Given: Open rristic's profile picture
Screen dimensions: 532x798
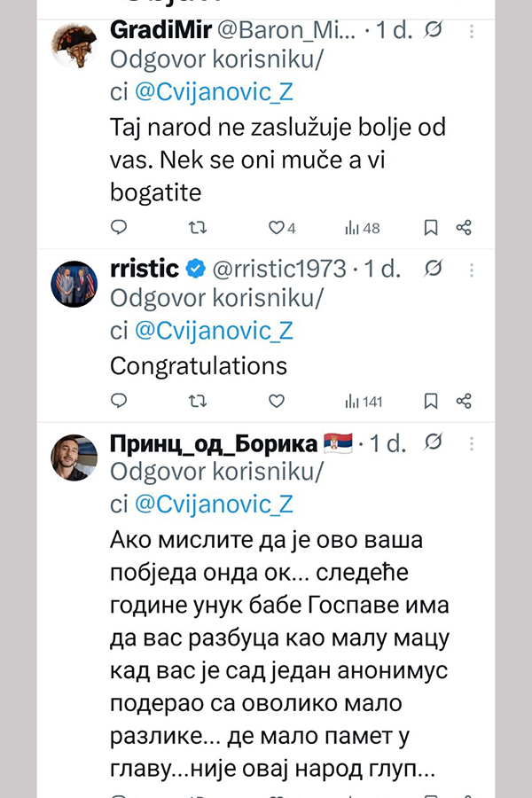Looking at the screenshot, I should pos(75,284).
